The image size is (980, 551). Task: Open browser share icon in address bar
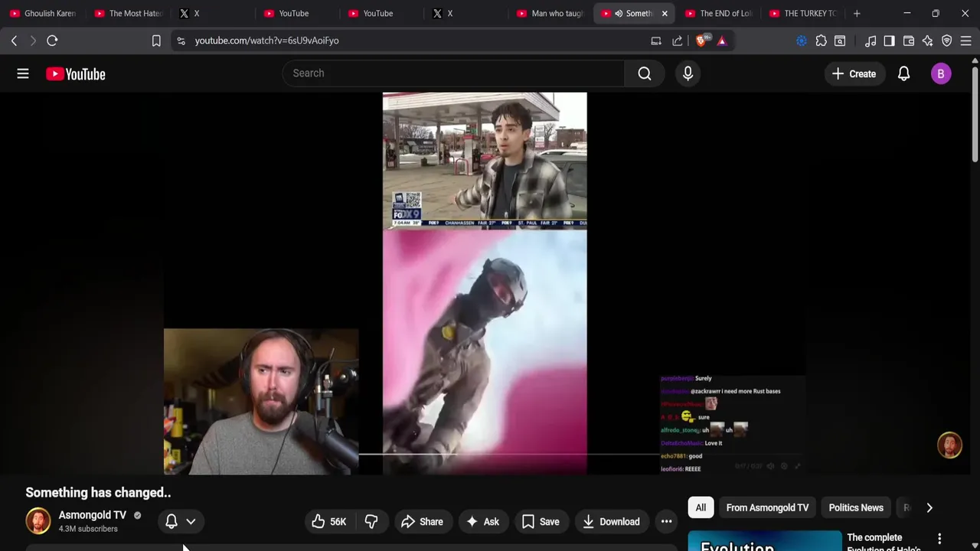coord(678,41)
